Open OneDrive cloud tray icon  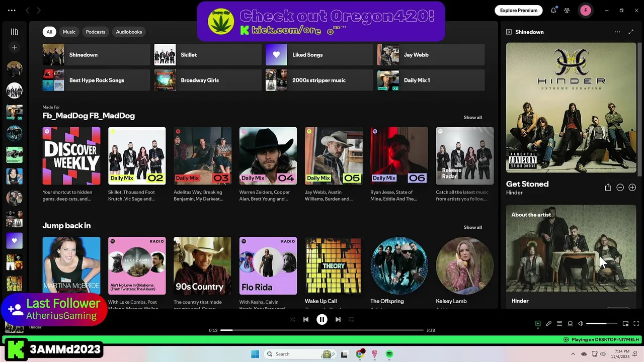pyautogui.click(x=584, y=354)
